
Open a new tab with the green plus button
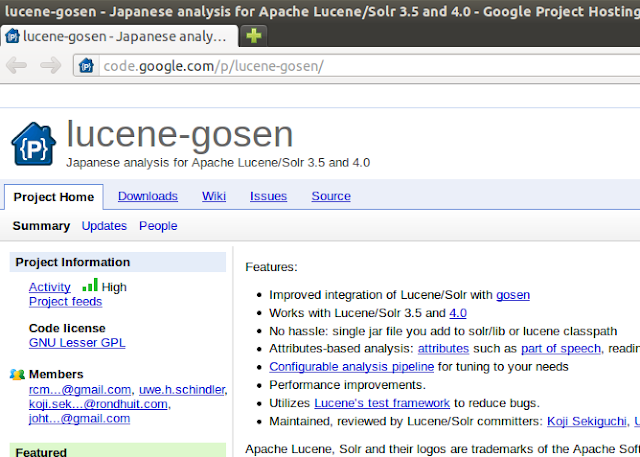[253, 36]
